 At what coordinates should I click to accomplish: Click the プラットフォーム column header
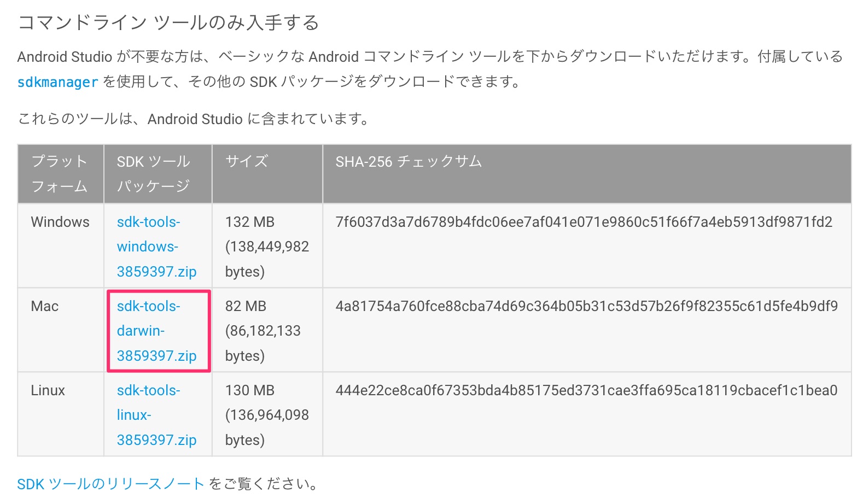60,173
